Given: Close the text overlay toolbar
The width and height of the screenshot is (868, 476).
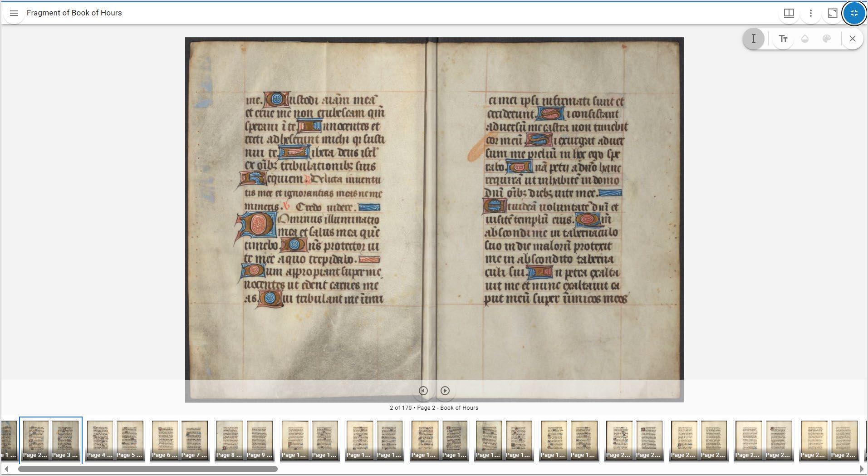Looking at the screenshot, I should click(853, 39).
